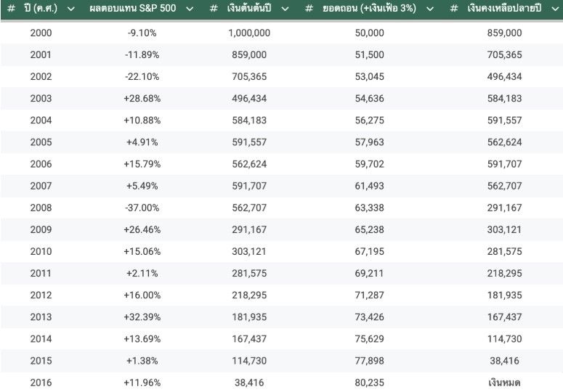Viewport: 563px width, 392px height.
Task: Select the year 2000 cell
Action: pos(41,33)
